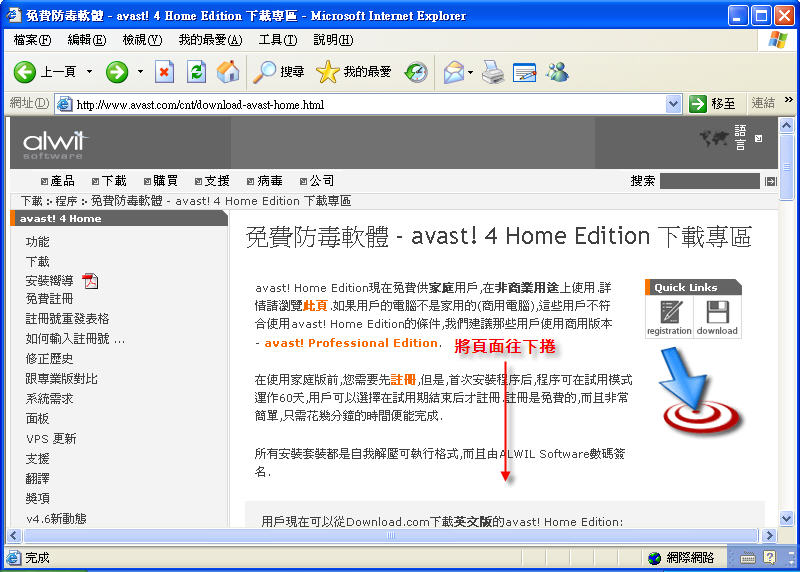Click the orange 註冊 link in paragraph

click(x=403, y=380)
